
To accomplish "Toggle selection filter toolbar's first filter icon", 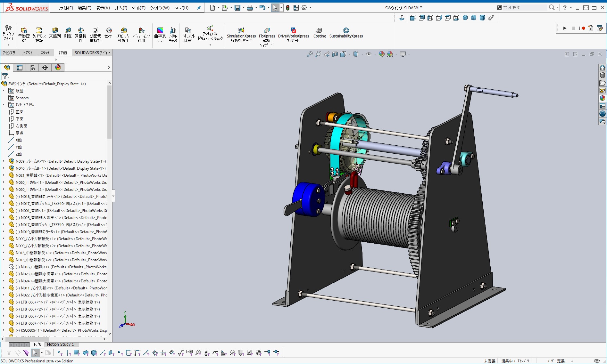I will 9,353.
